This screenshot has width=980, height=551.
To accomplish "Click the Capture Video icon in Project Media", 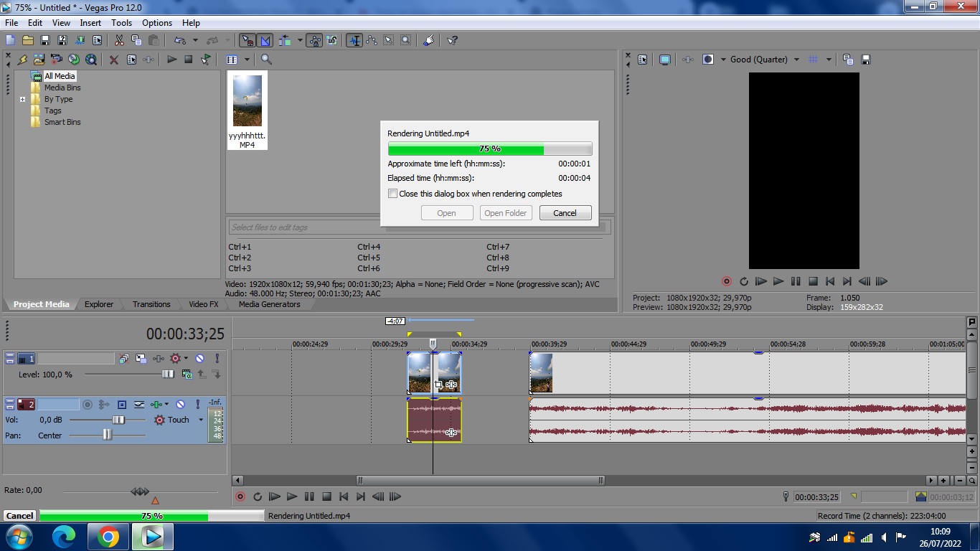I will click(x=56, y=60).
